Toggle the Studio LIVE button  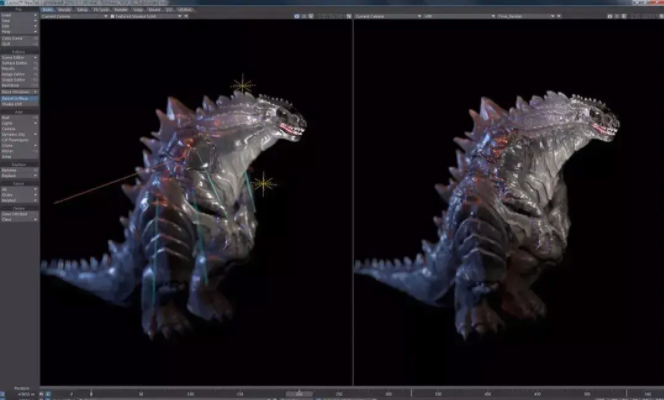click(x=19, y=104)
